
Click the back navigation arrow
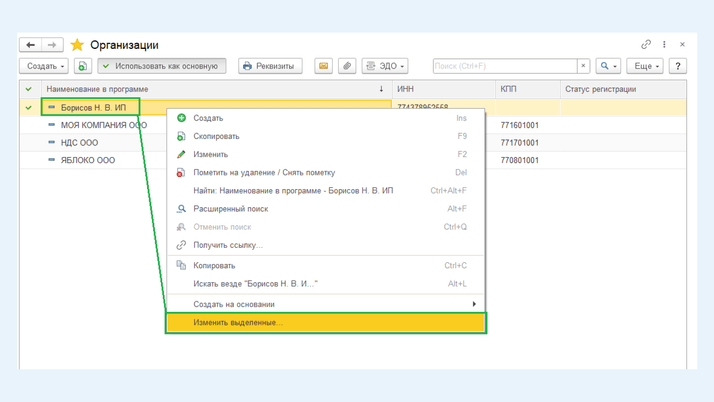tap(31, 45)
